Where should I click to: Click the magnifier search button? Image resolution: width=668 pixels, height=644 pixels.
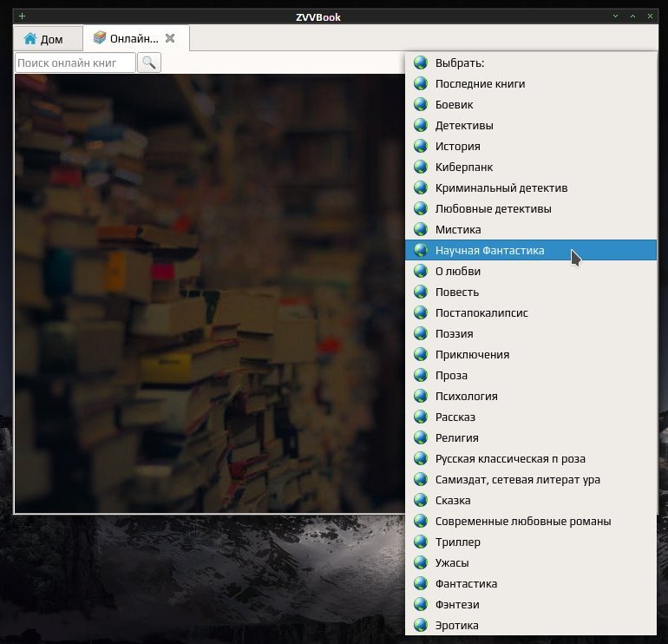point(148,62)
